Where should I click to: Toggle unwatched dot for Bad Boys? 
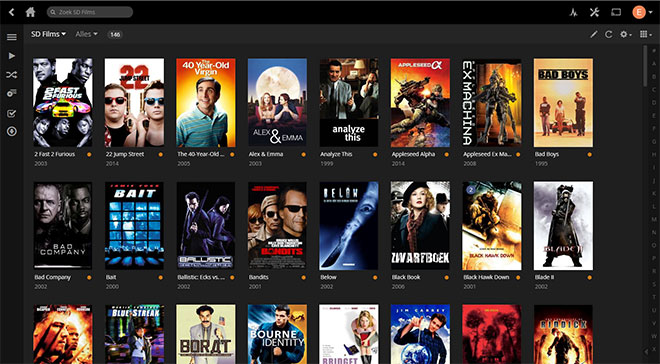[590, 154]
